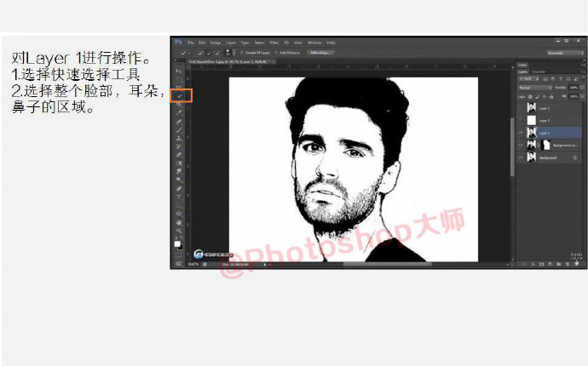Select the Lasso tool
588x366 pixels.
(178, 87)
